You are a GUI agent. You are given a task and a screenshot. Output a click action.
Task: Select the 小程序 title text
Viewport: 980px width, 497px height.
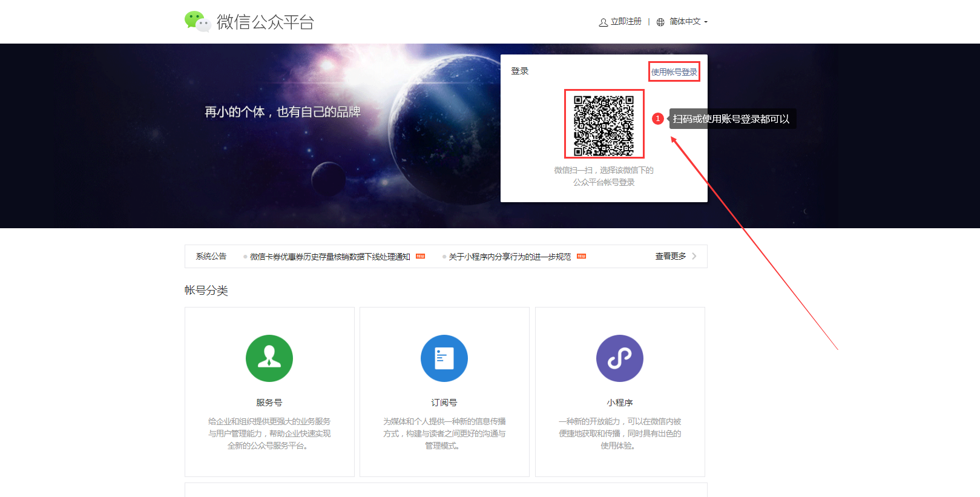point(619,403)
